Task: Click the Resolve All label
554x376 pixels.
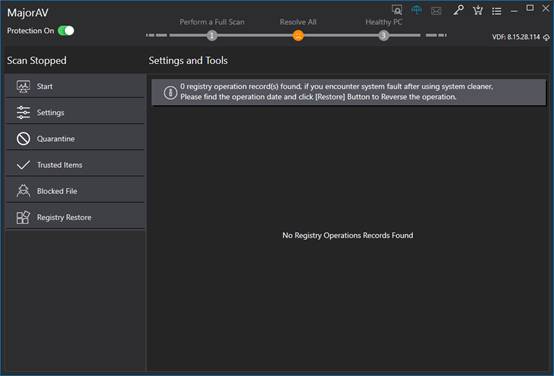Action: point(298,22)
